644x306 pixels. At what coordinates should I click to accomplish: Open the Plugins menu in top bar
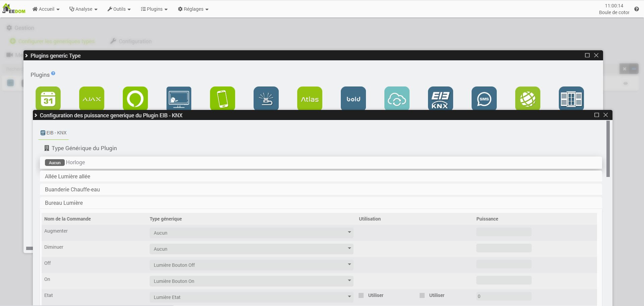(x=154, y=9)
